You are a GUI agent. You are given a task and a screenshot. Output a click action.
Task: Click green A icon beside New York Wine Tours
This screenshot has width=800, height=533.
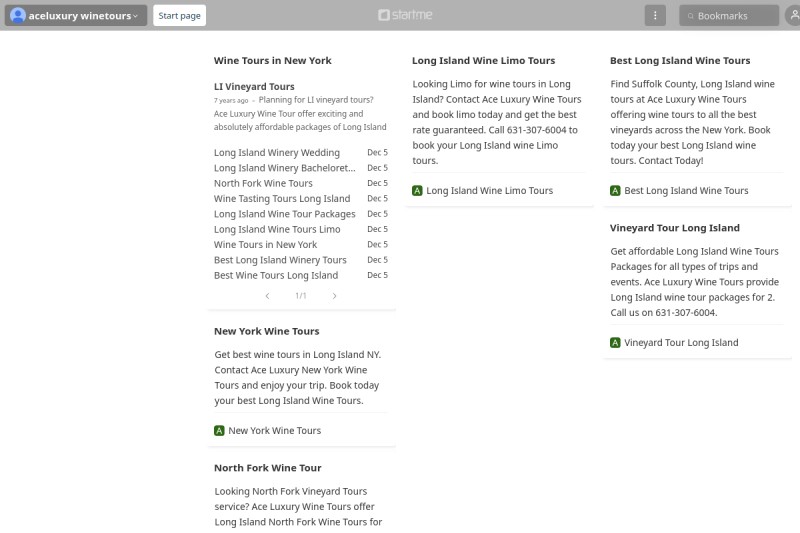click(219, 430)
